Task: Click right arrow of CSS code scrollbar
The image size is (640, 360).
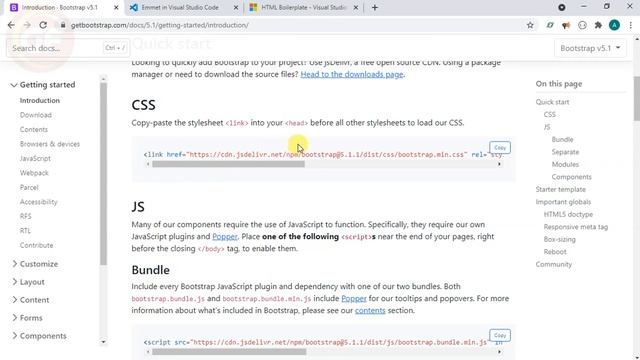Action: [499, 164]
